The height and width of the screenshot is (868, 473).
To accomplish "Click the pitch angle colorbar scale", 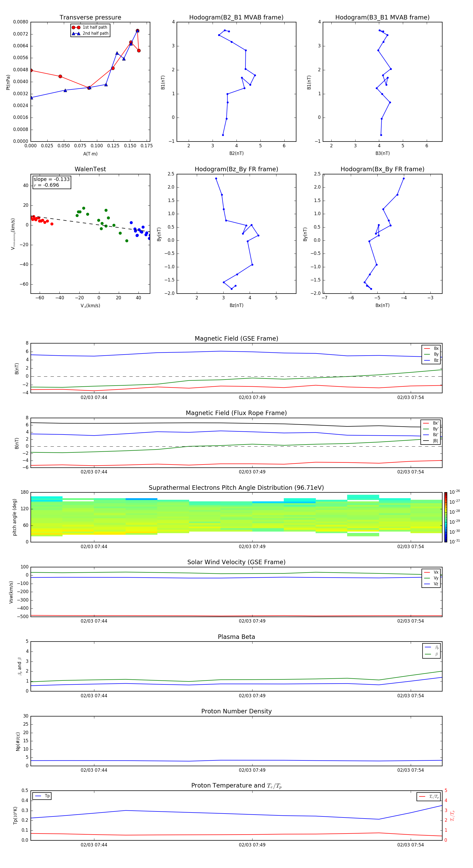I will click(446, 517).
